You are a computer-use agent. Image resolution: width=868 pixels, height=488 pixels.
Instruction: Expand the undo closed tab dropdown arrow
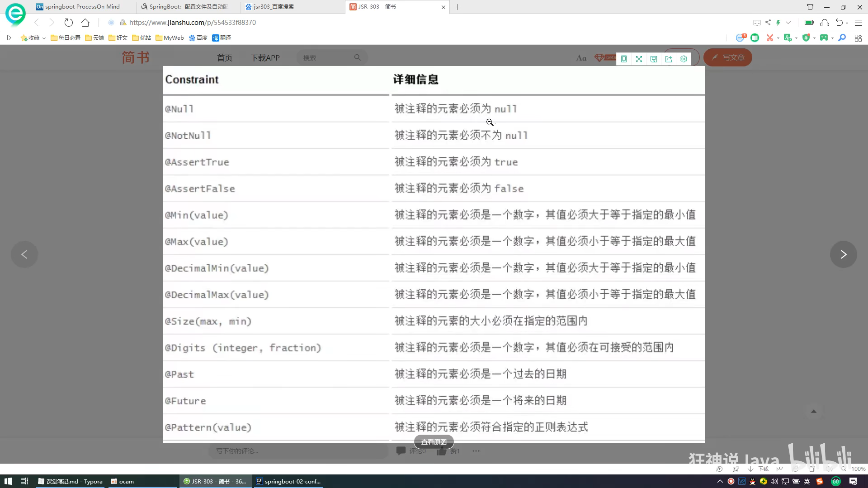coord(847,23)
